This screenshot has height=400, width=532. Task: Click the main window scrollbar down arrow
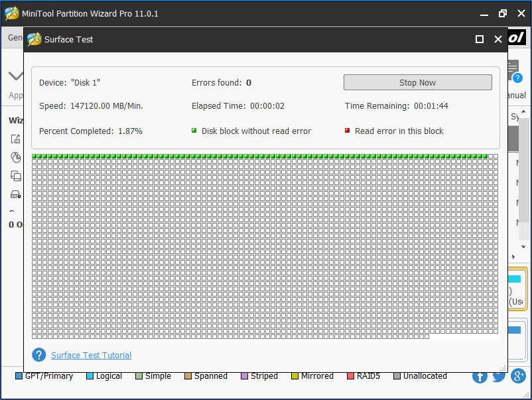coord(523,247)
